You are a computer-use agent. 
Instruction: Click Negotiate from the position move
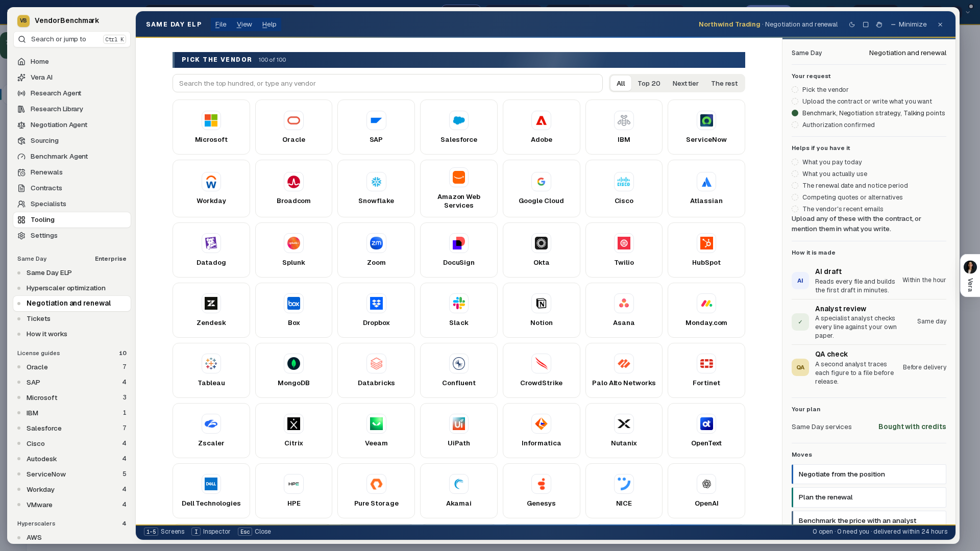tap(869, 474)
